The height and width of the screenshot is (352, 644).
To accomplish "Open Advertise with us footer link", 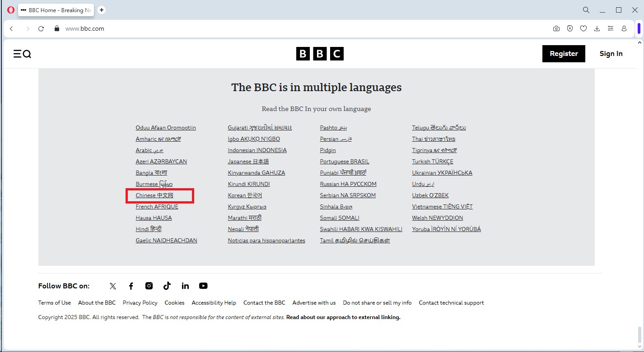I will [314, 303].
